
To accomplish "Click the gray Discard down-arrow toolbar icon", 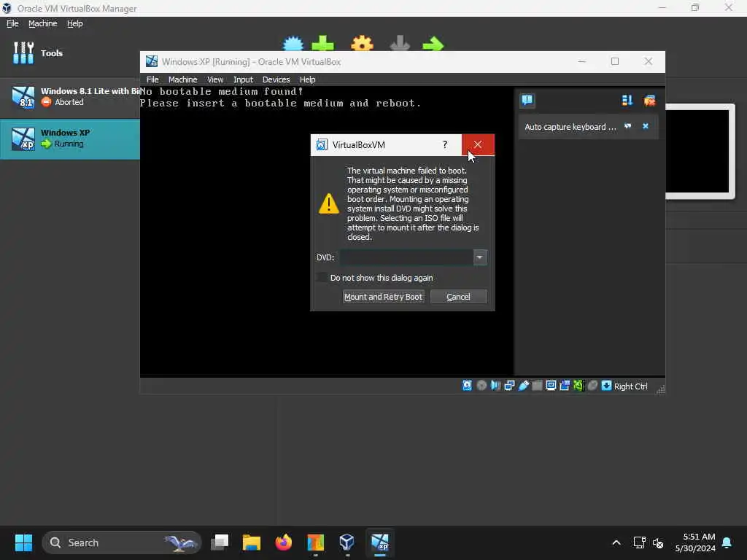I will click(x=400, y=43).
